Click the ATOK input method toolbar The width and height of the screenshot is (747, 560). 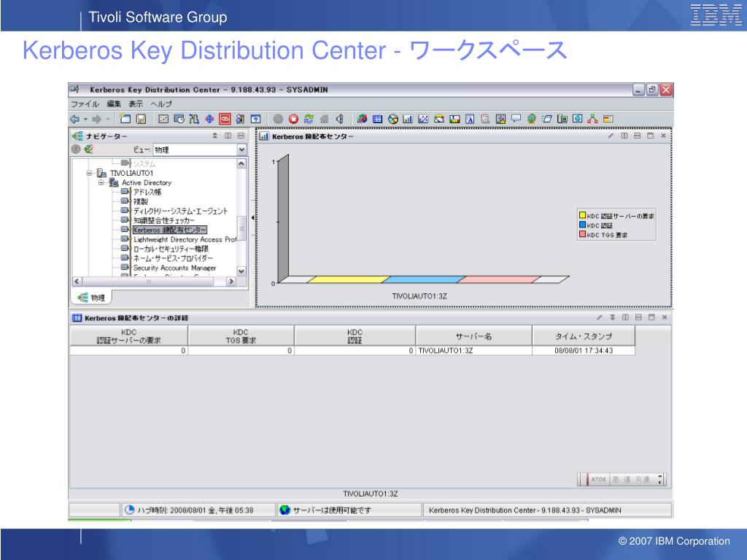(x=622, y=480)
